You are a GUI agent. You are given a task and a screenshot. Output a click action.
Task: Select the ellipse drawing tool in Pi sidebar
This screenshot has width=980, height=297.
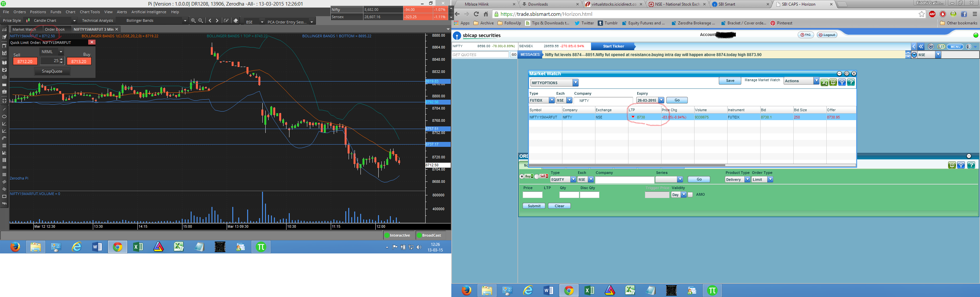coord(4,116)
